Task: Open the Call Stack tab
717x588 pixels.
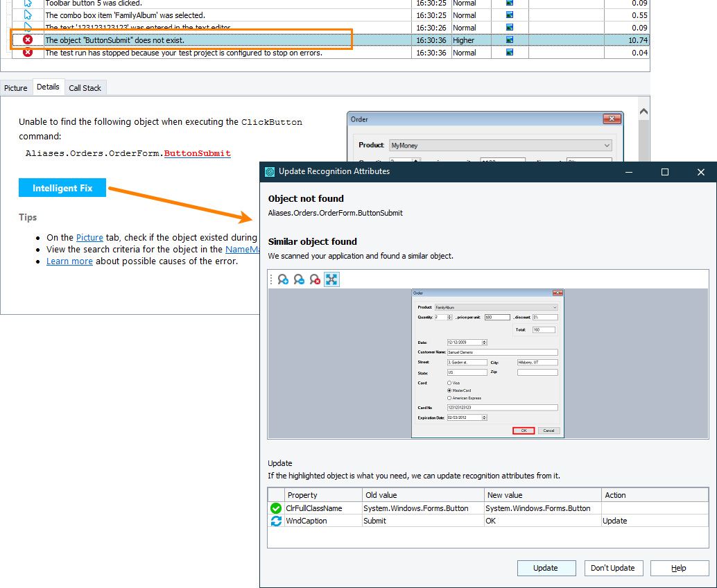Action: pyautogui.click(x=85, y=87)
